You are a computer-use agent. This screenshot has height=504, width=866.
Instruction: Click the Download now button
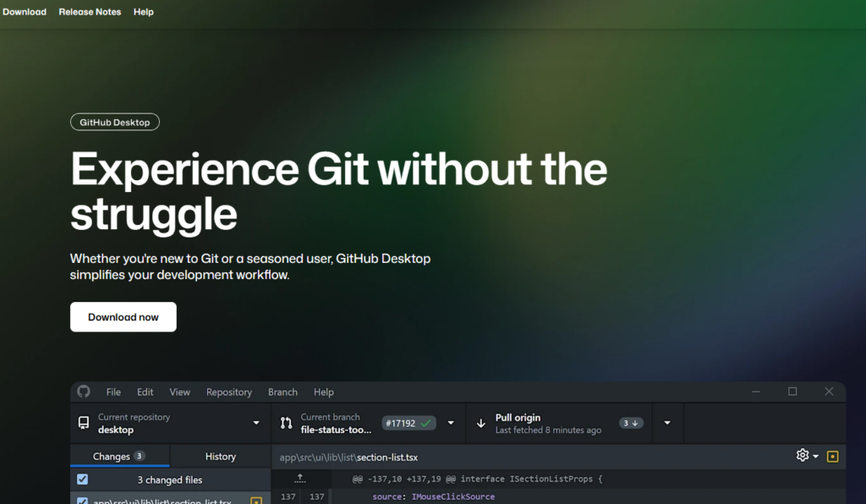123,316
